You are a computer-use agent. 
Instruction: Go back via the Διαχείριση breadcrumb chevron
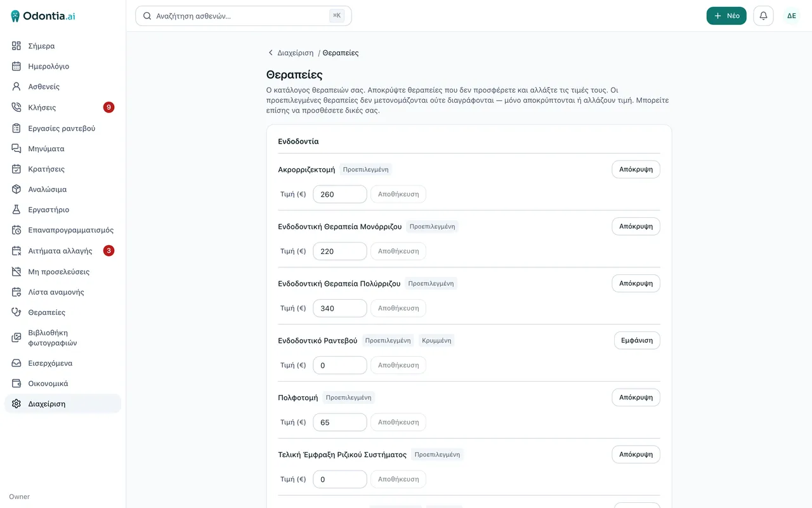(x=271, y=53)
